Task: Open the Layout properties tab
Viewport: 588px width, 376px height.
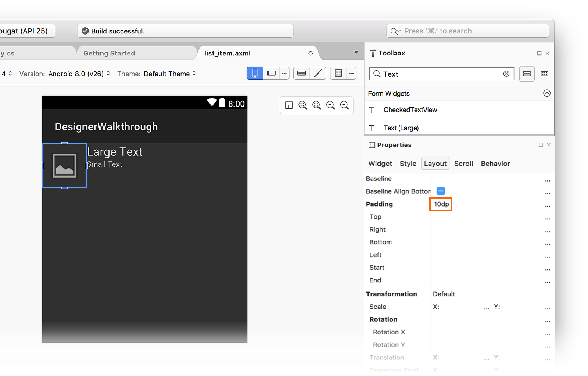Action: point(435,164)
